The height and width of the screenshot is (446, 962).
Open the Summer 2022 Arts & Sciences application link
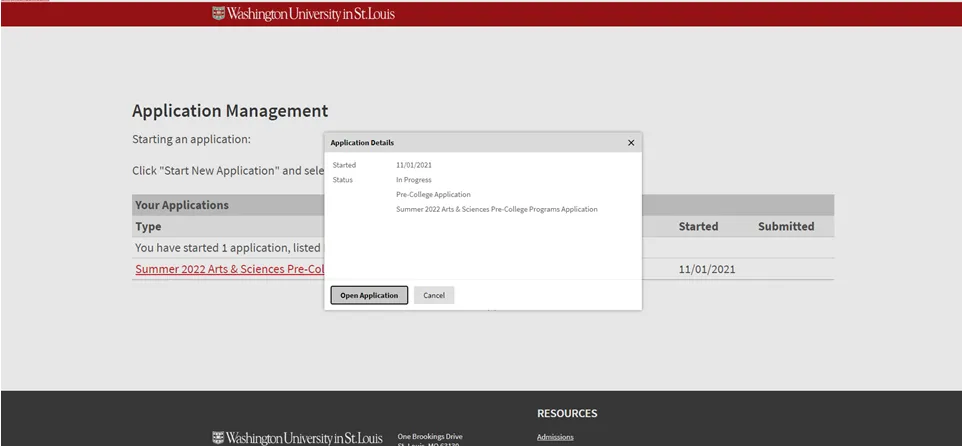[x=230, y=269]
